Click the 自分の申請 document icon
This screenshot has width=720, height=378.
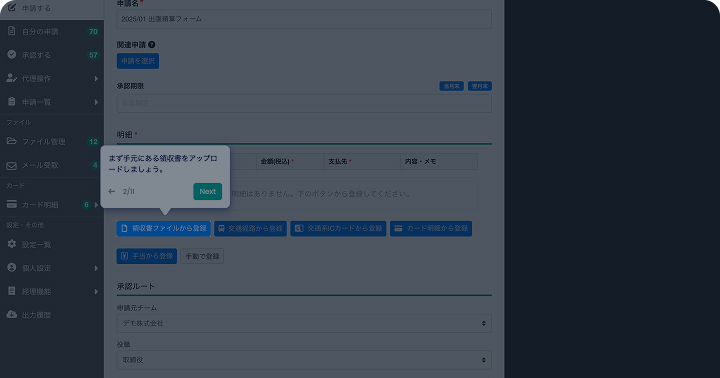tap(11, 31)
